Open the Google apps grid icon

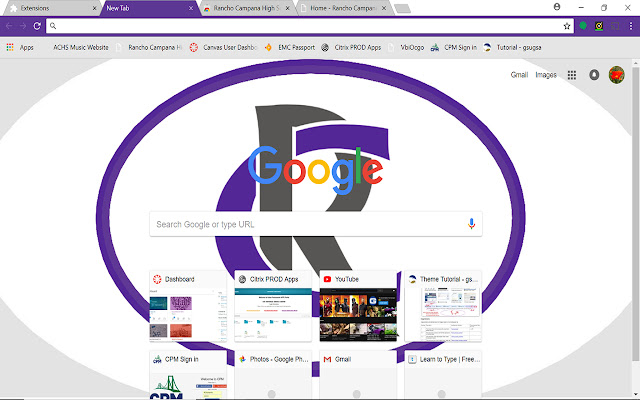(572, 75)
